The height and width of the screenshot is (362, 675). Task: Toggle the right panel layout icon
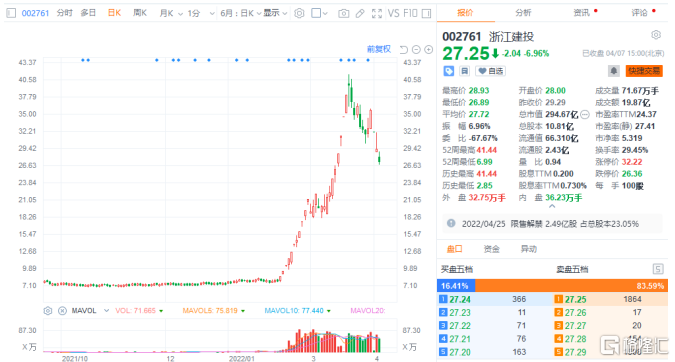click(427, 13)
